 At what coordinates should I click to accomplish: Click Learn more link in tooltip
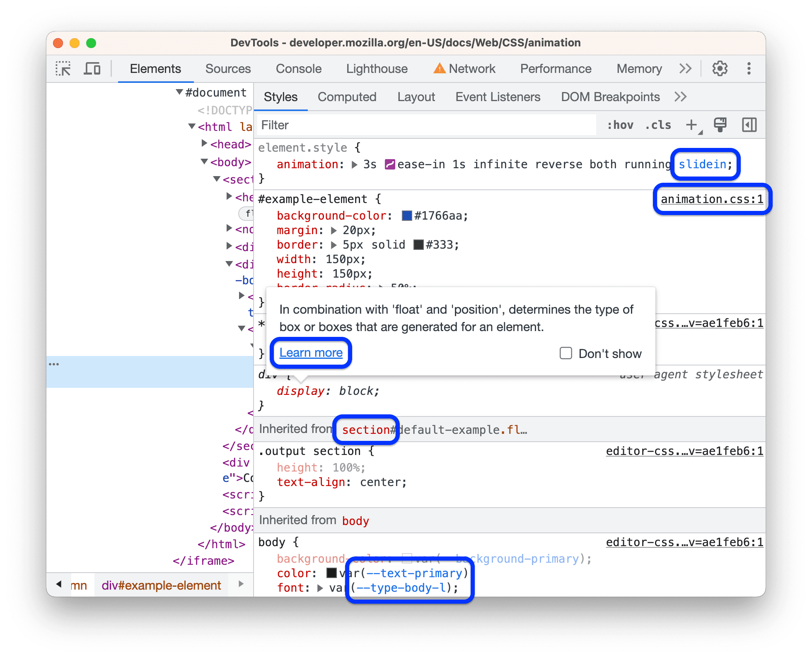click(x=311, y=352)
